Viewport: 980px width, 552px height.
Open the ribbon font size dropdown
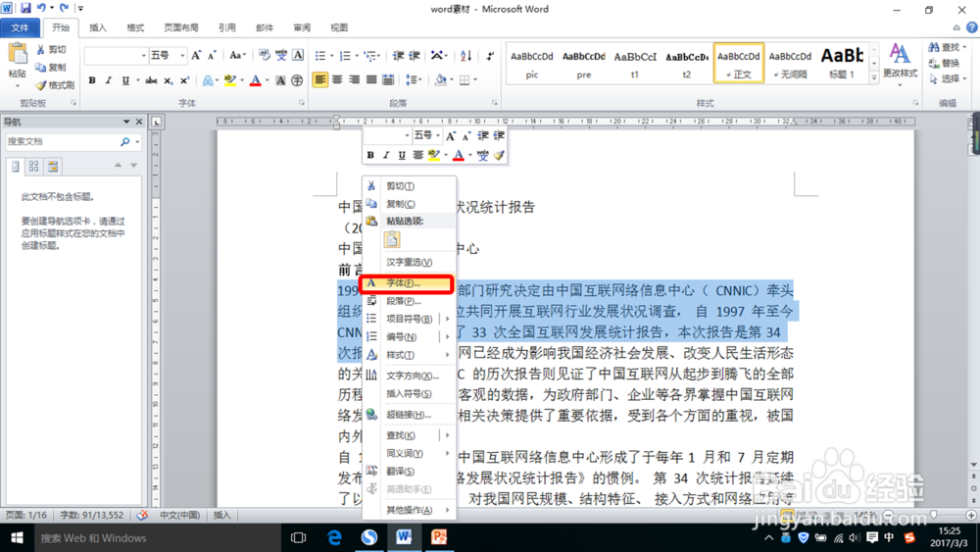click(x=182, y=56)
